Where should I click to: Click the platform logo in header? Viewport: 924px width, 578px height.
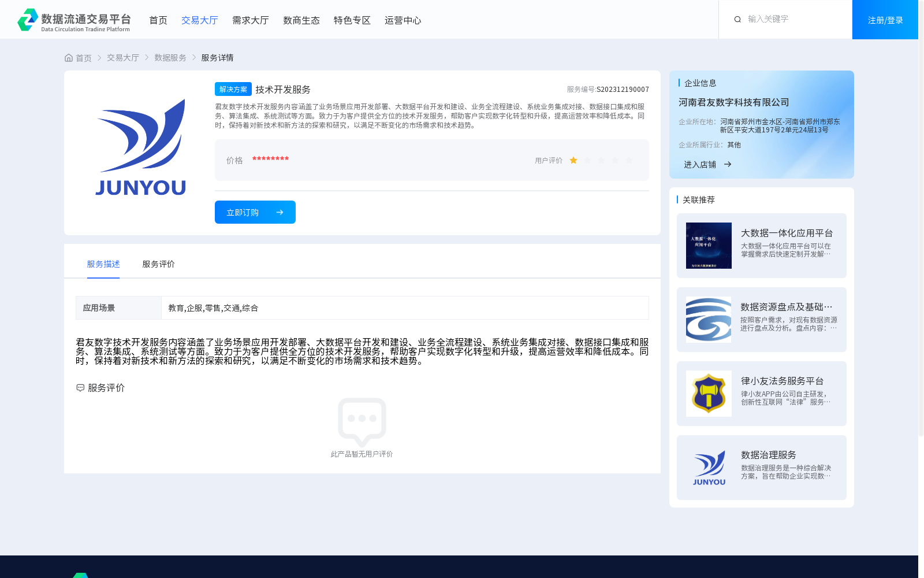coord(74,20)
